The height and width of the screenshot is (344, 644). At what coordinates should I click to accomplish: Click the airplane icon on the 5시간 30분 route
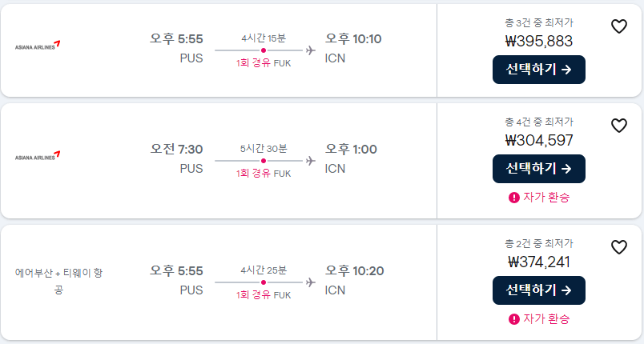pos(311,161)
